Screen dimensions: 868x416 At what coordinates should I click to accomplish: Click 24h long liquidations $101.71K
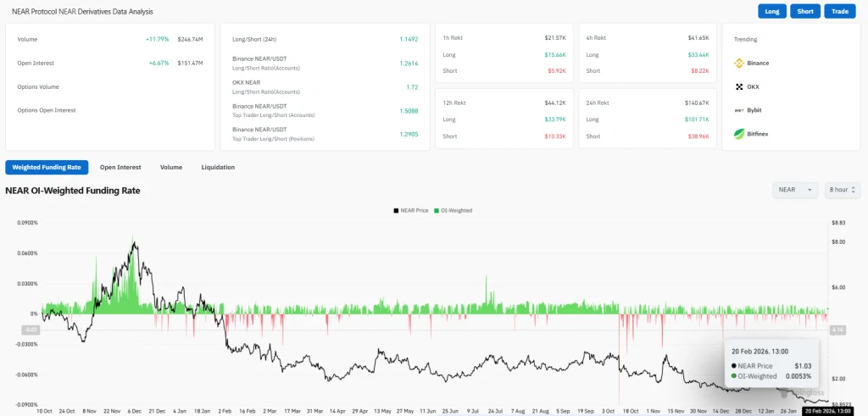pyautogui.click(x=697, y=119)
